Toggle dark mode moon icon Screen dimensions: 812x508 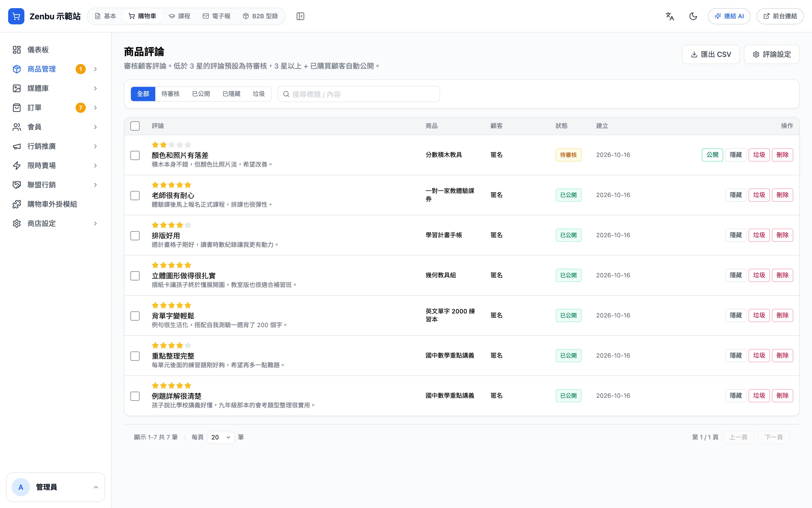tap(693, 16)
